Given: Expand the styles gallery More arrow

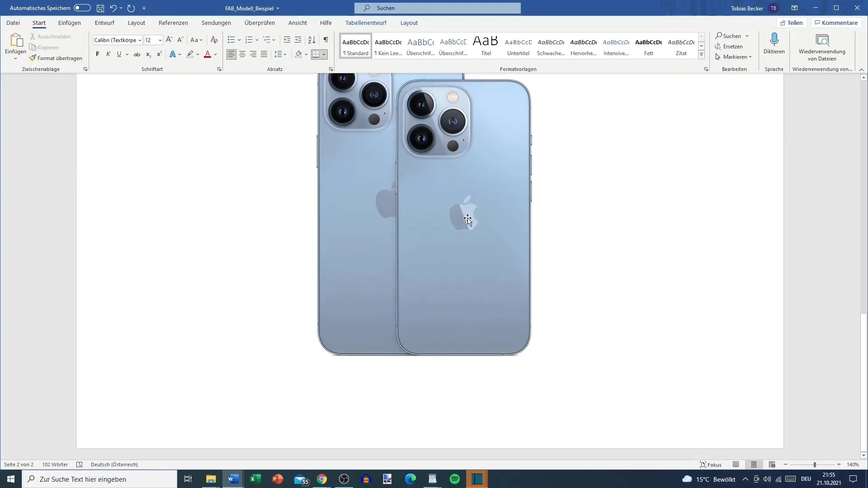Looking at the screenshot, I should (701, 55).
